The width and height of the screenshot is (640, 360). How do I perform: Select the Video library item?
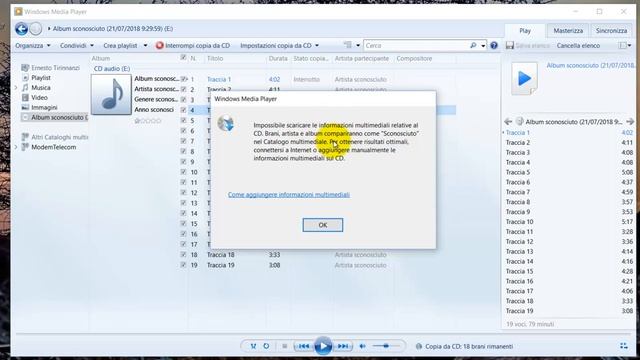click(40, 98)
